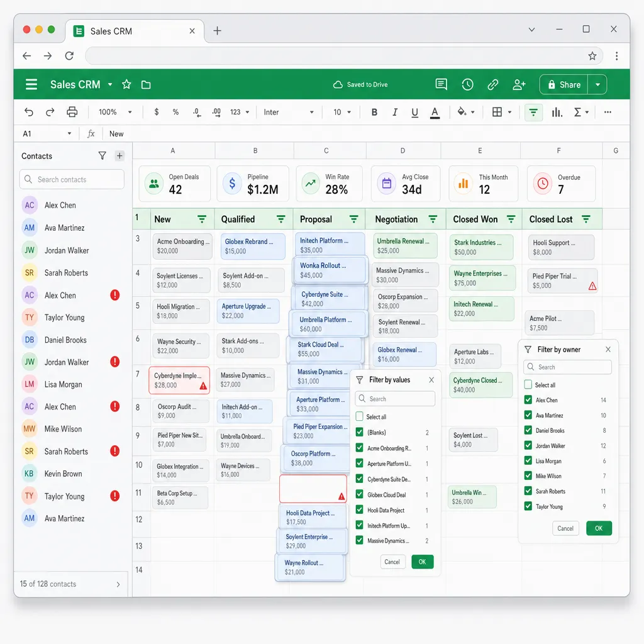Apply percent format
Viewport: 644px width, 644px height.
pos(176,112)
